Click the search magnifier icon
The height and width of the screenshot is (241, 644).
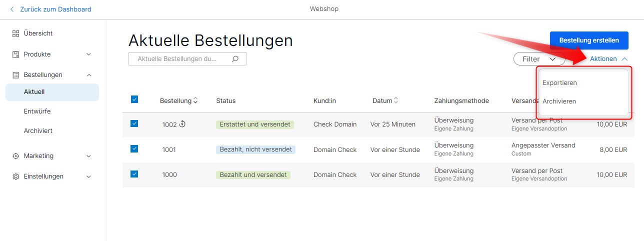(x=235, y=59)
